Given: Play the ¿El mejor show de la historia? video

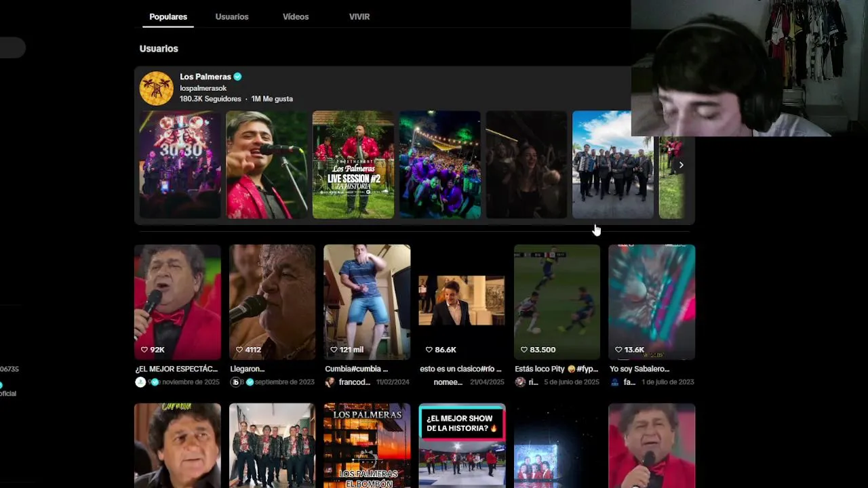Looking at the screenshot, I should pyautogui.click(x=462, y=445).
